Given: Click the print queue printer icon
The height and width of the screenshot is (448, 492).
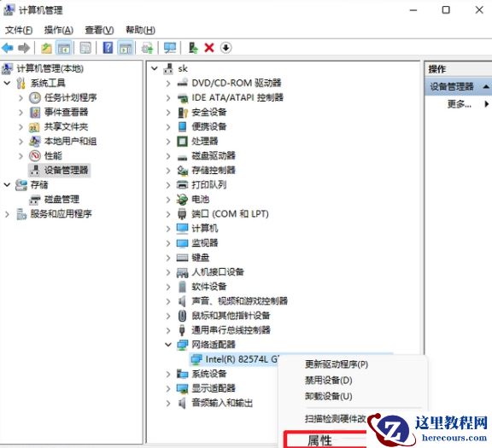Looking at the screenshot, I should (182, 184).
